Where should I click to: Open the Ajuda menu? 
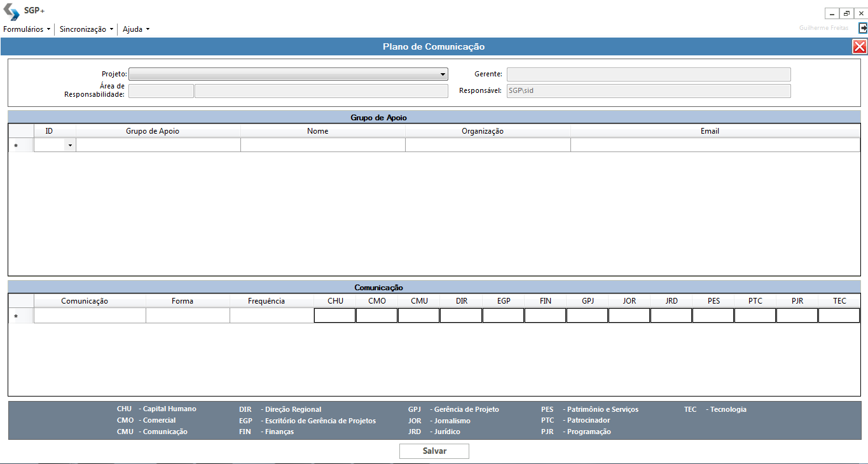click(136, 29)
